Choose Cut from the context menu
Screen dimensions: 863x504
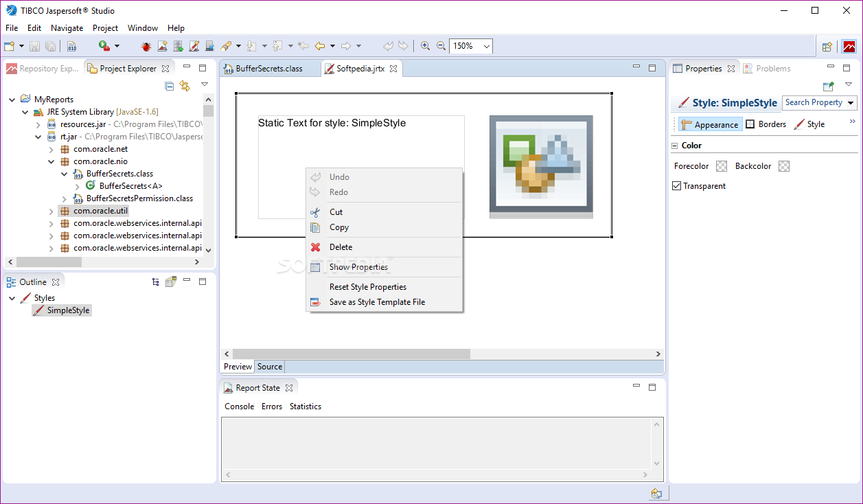384,212
